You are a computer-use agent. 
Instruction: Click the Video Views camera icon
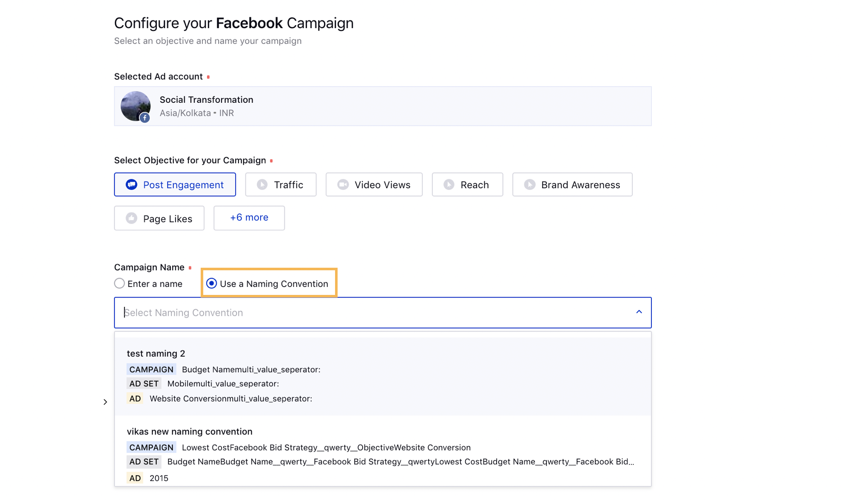click(x=343, y=184)
